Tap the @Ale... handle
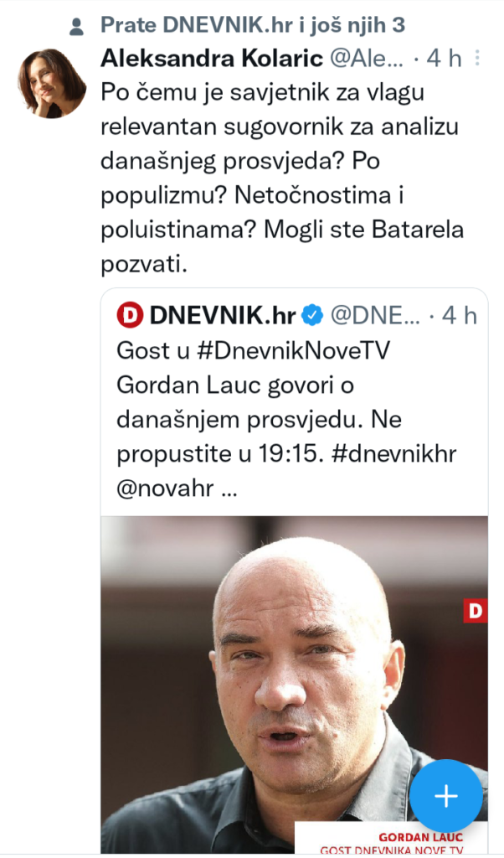Viewport: 504px width, 858px height. click(x=369, y=59)
